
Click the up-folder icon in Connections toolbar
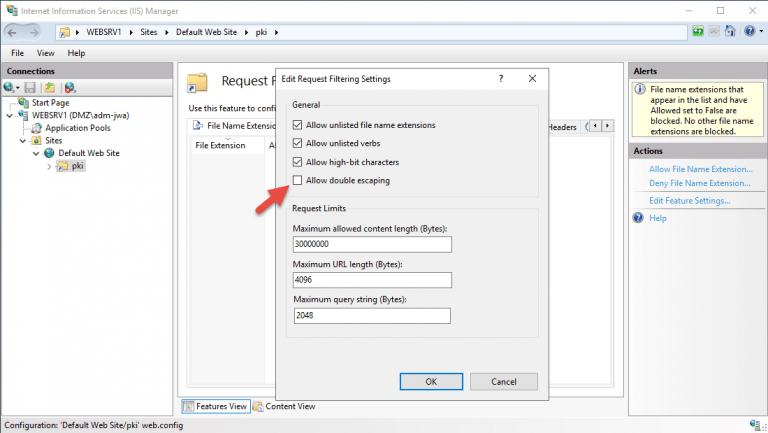pos(49,88)
